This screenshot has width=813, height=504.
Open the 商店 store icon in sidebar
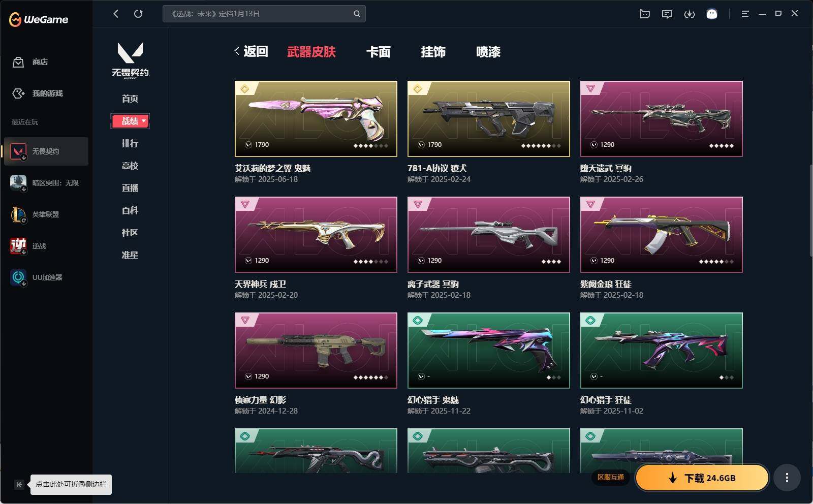(x=18, y=62)
